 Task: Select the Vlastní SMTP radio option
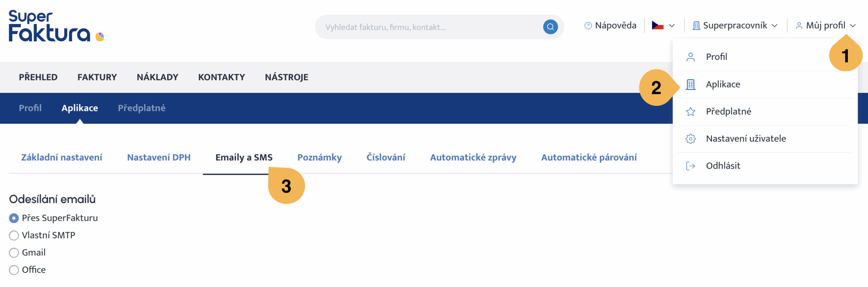[x=14, y=235]
